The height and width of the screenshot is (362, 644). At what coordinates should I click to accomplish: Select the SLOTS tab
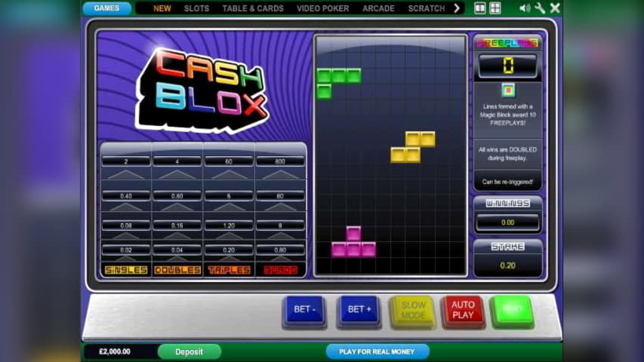point(196,8)
